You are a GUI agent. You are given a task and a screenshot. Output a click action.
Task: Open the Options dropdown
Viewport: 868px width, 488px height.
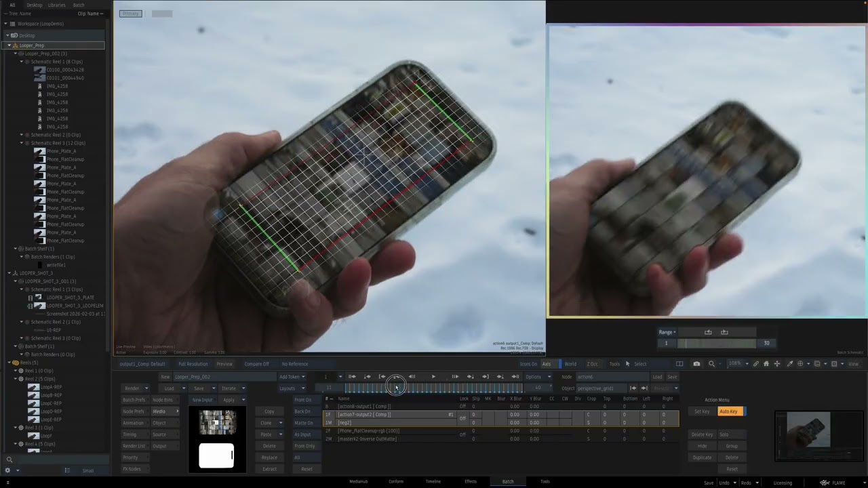[x=538, y=377]
